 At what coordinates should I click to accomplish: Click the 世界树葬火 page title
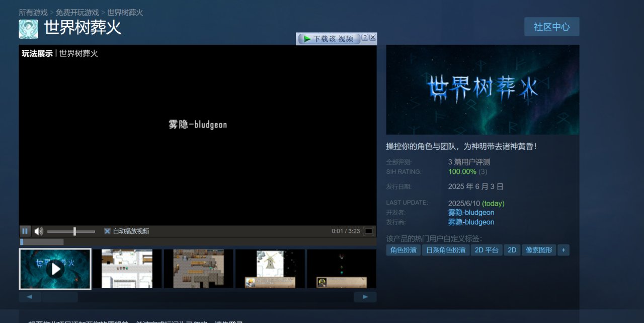tap(83, 27)
